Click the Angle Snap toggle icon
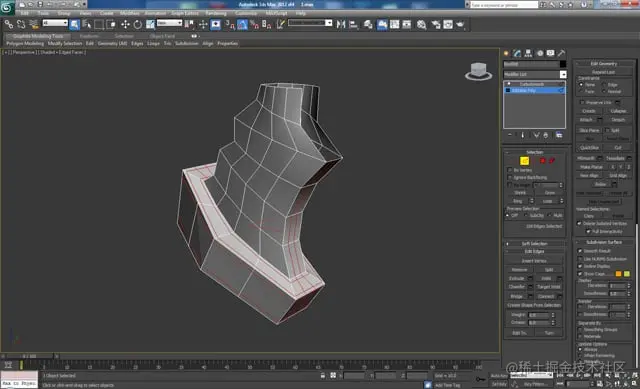 click(242, 24)
